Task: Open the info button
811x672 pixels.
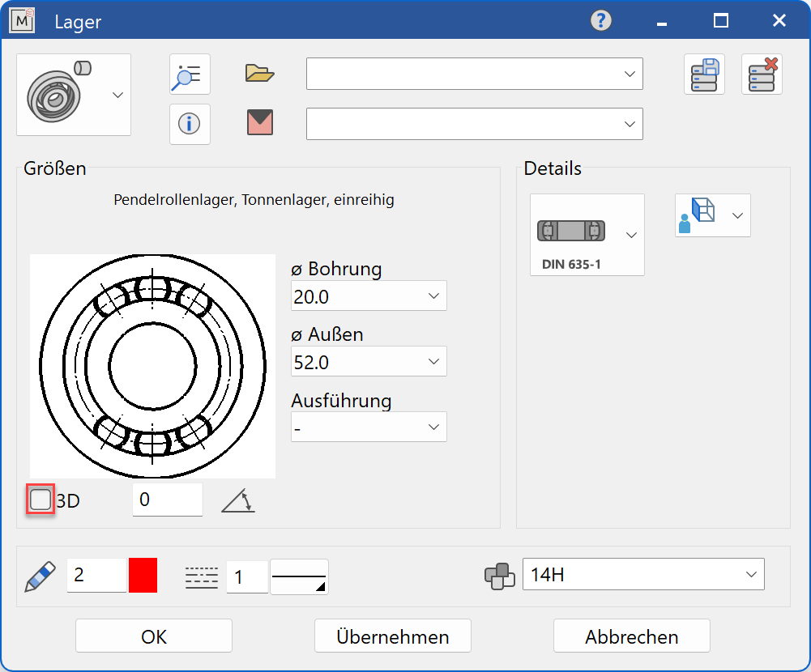Action: pyautogui.click(x=190, y=124)
